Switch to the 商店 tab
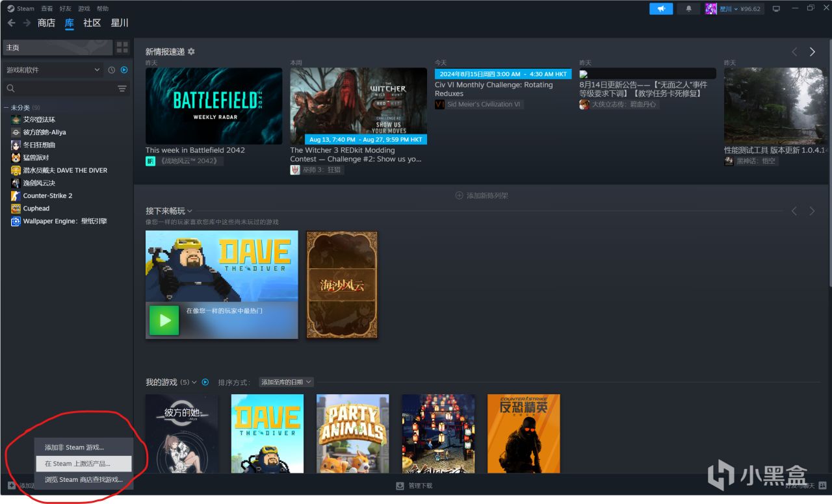Viewport: 832px width, 504px height. 46,23
